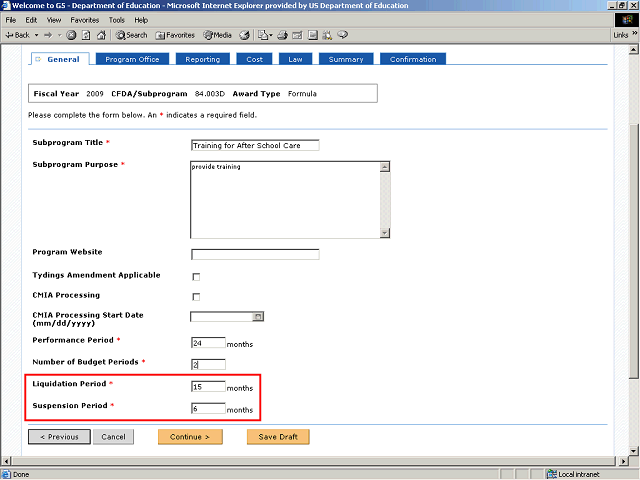Click the Messenger speech-bubble icon

coord(343,35)
